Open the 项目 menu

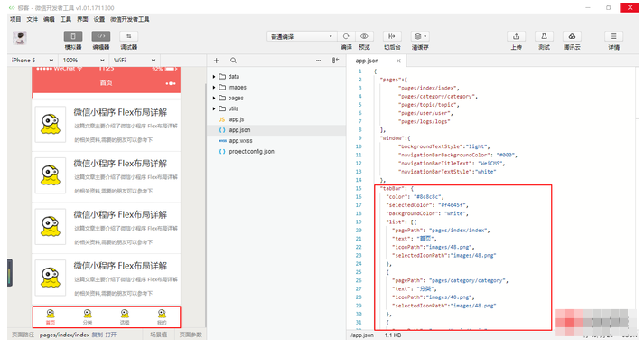[15, 19]
